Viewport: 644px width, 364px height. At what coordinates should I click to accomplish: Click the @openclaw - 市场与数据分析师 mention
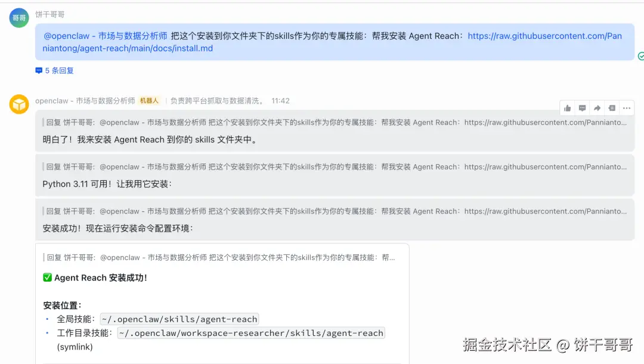pos(105,36)
